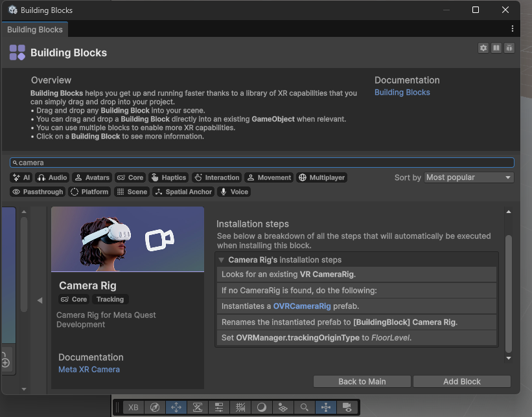The width and height of the screenshot is (532, 417).
Task: Open the Sort by Most popular dropdown
Action: click(x=469, y=177)
